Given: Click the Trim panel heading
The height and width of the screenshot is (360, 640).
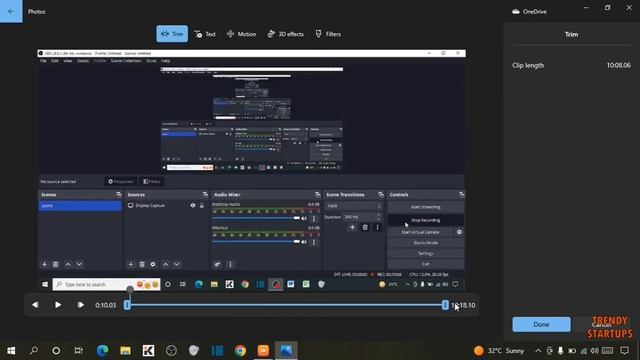Looking at the screenshot, I should tap(571, 34).
